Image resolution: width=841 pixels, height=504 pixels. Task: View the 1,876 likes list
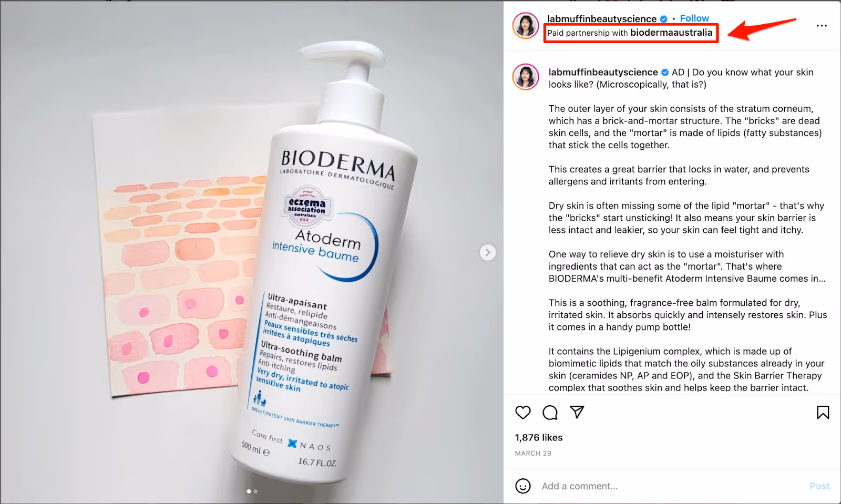(x=539, y=437)
